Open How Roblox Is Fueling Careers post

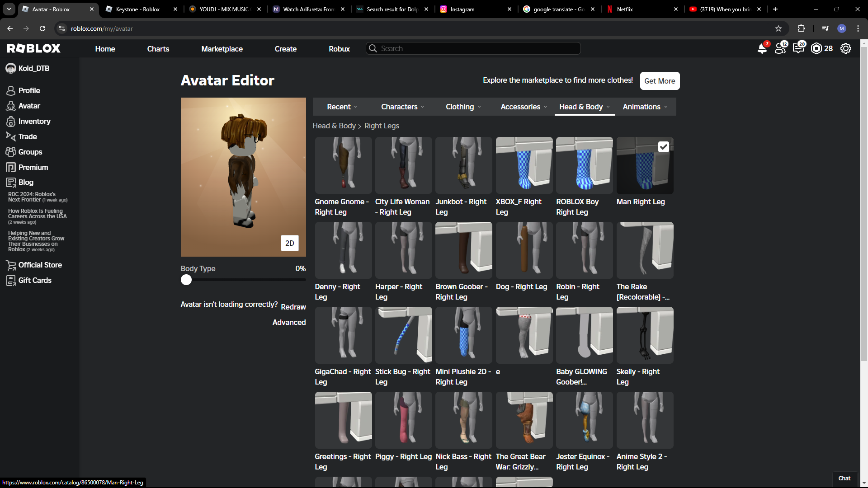click(x=38, y=216)
